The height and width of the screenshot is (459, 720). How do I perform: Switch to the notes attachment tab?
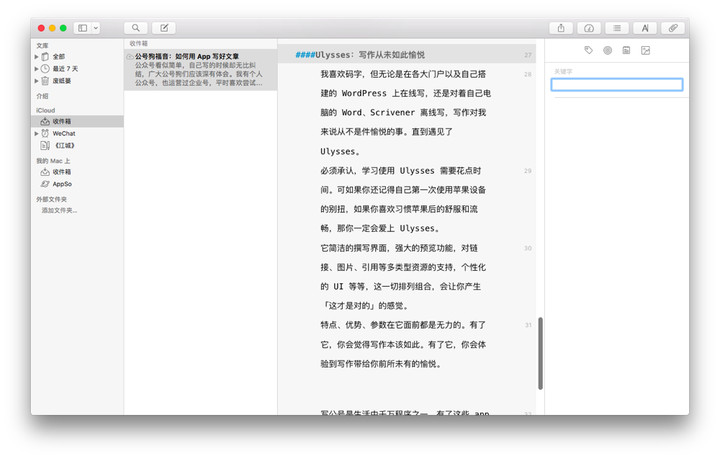pyautogui.click(x=626, y=50)
